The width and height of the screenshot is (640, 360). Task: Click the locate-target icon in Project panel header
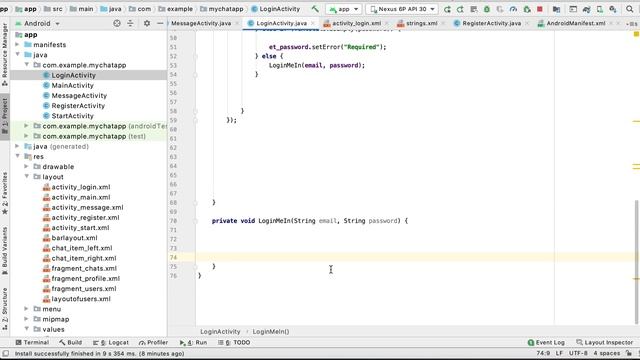(117, 23)
